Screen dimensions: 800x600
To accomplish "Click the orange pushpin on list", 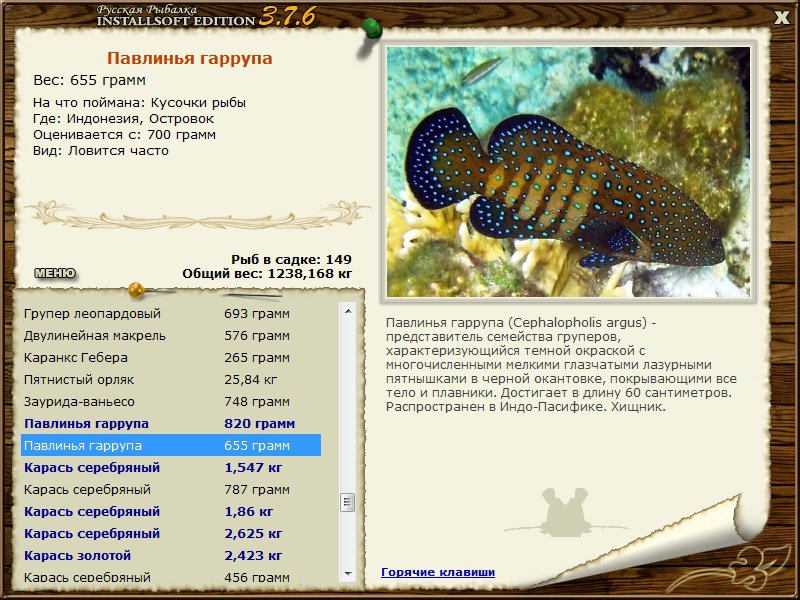I will 136,290.
